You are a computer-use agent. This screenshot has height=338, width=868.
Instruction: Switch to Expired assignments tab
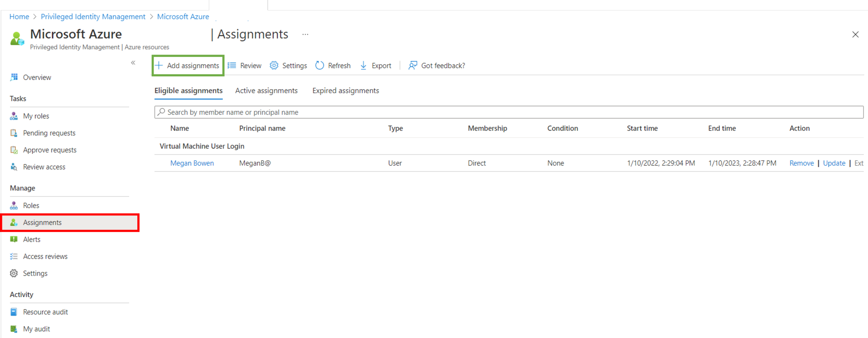[x=345, y=91]
